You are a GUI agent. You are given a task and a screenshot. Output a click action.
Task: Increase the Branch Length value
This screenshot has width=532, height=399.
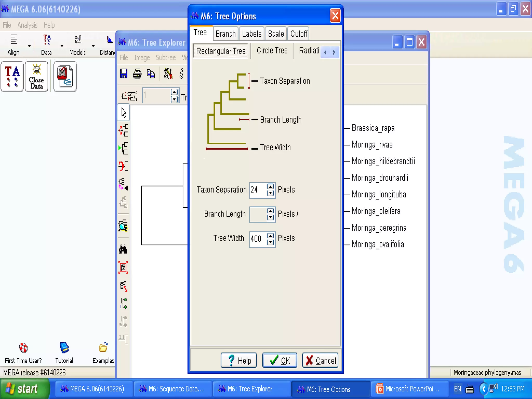[270, 211]
